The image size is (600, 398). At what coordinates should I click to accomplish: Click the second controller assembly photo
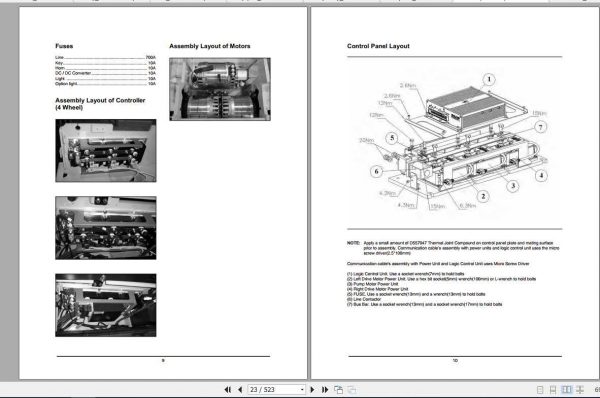[x=106, y=228]
